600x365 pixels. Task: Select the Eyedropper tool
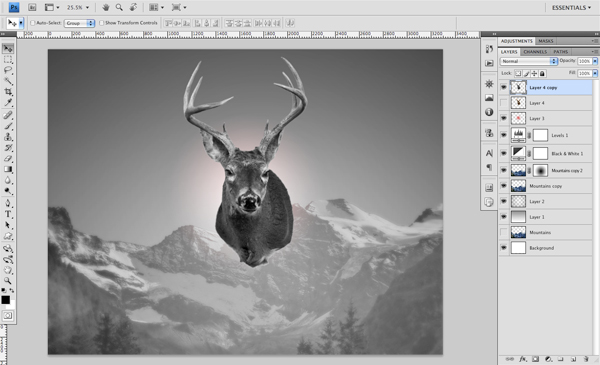[8, 103]
